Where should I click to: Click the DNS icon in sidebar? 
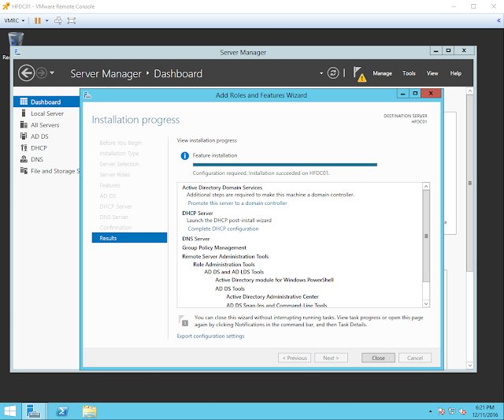coord(24,159)
